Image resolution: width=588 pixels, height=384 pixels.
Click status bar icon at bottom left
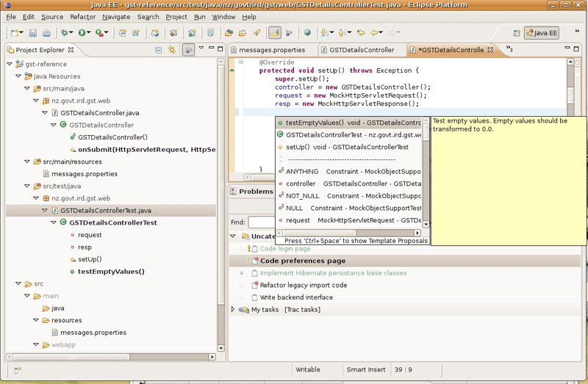(x=18, y=370)
